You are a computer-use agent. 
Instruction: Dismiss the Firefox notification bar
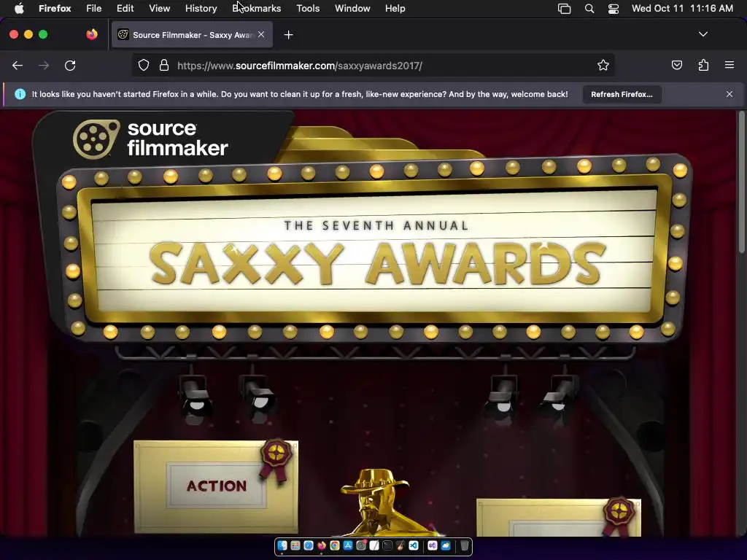pyautogui.click(x=729, y=94)
